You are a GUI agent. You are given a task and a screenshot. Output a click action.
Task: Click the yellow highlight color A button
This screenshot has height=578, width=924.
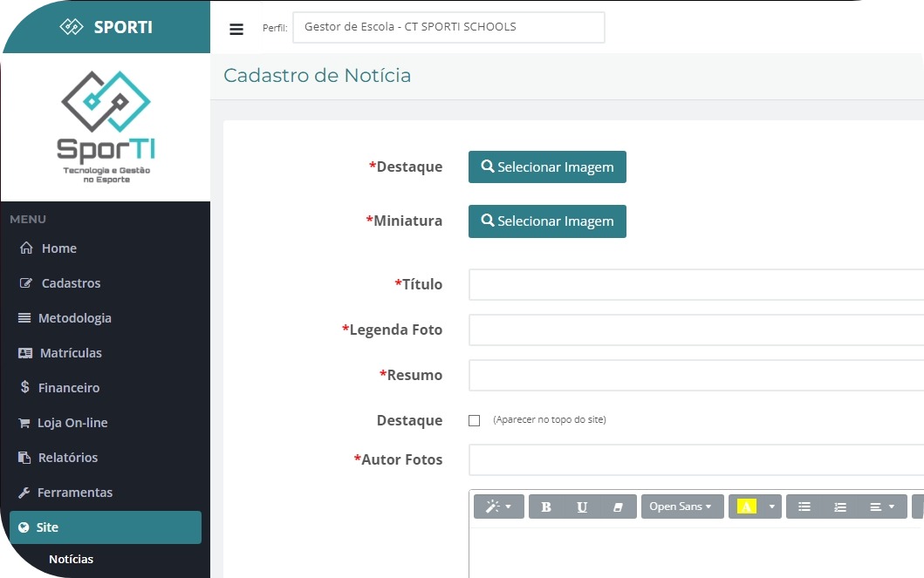(x=746, y=507)
